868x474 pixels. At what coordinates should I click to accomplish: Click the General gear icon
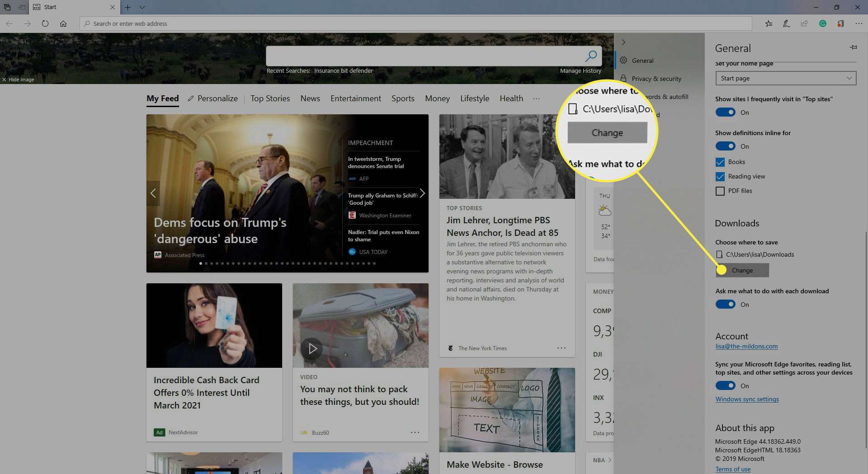tap(623, 60)
